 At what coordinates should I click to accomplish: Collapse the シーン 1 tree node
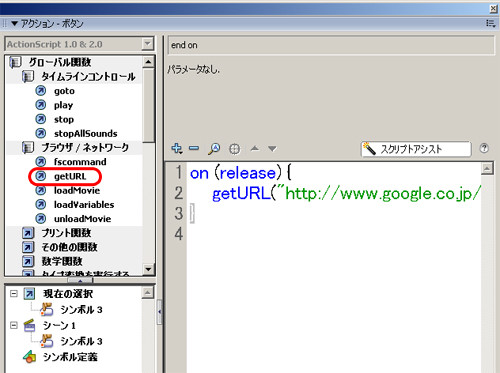pos(14,325)
